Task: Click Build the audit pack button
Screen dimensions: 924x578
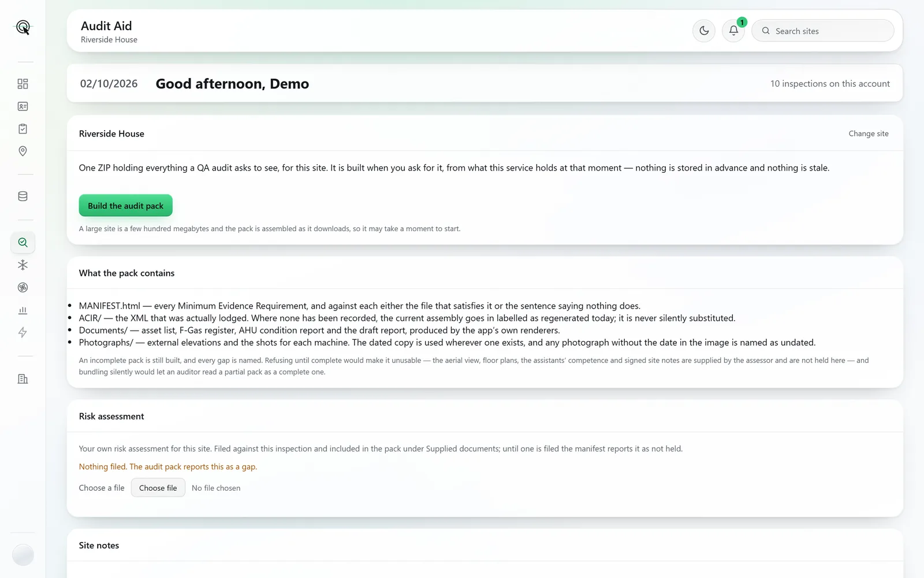Action: coord(126,206)
